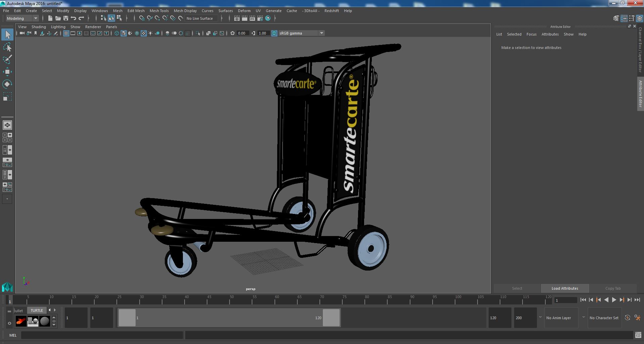Open the Script Editor icon
The width and height of the screenshot is (644, 344).
638,335
